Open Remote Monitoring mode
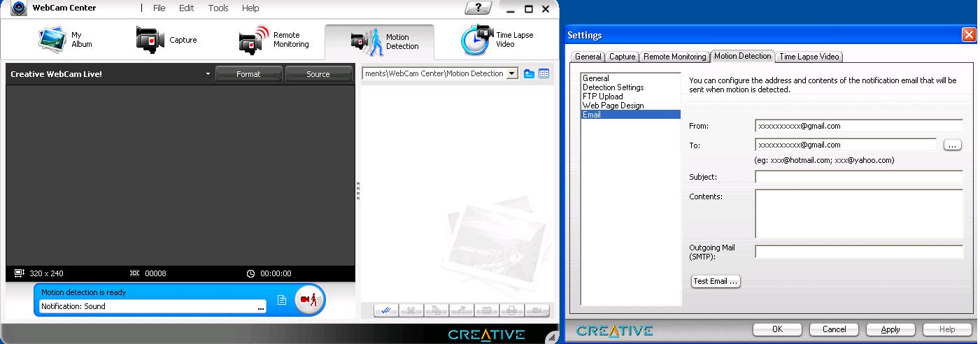 coord(274,40)
